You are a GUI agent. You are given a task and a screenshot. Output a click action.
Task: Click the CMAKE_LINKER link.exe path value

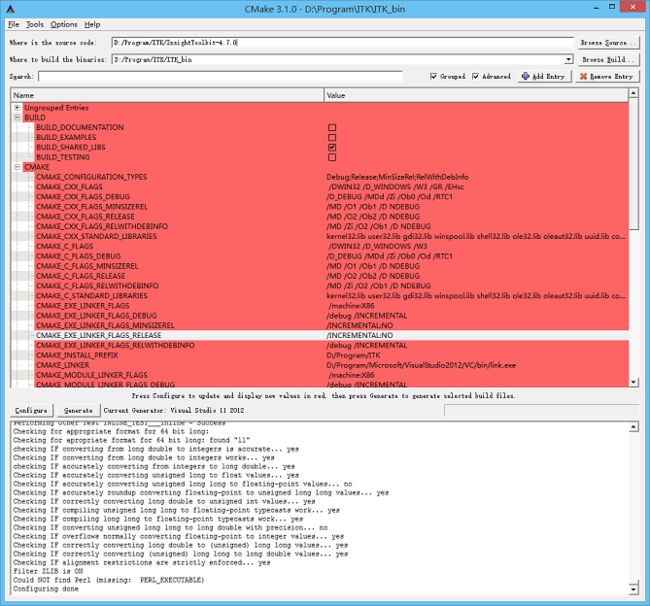421,365
